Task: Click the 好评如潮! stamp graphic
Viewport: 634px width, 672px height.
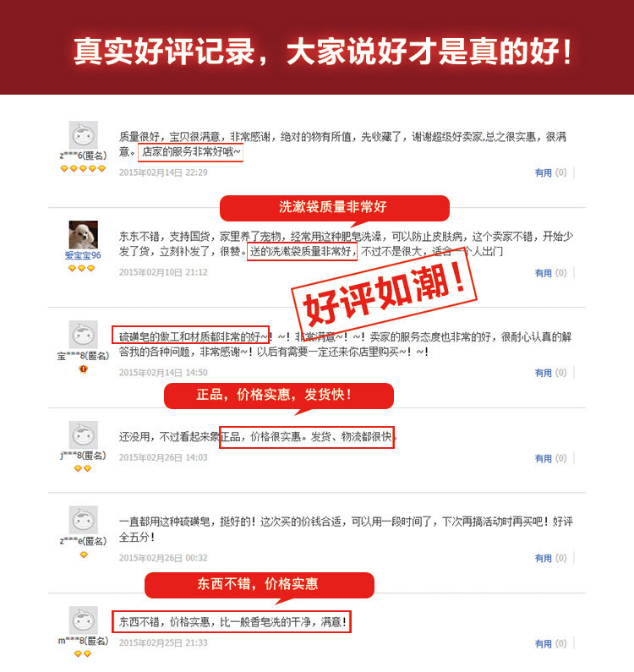Action: tap(384, 292)
